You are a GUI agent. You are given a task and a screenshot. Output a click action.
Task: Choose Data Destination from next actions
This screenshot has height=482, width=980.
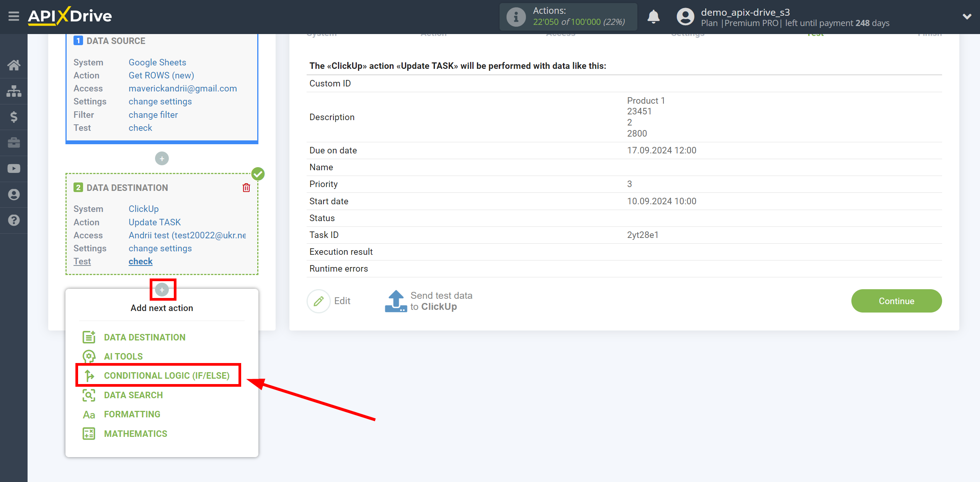(145, 337)
